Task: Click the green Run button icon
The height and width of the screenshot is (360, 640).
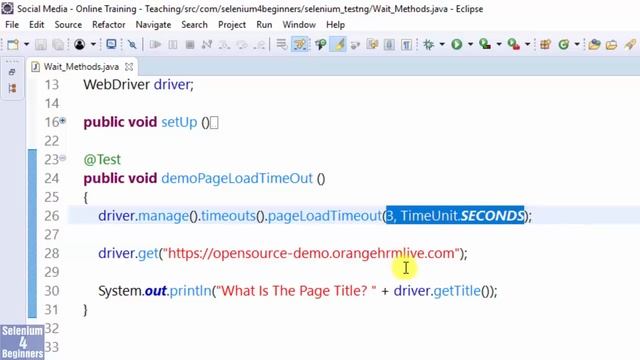Action: [457, 44]
